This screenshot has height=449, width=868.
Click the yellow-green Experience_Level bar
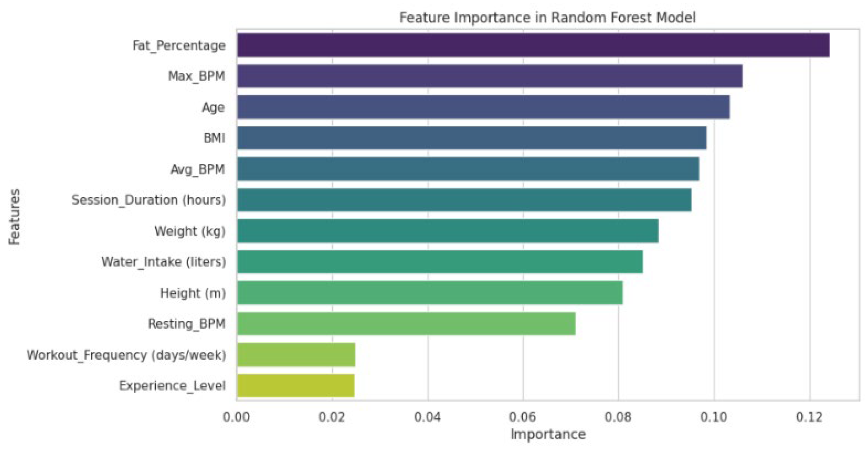click(295, 386)
